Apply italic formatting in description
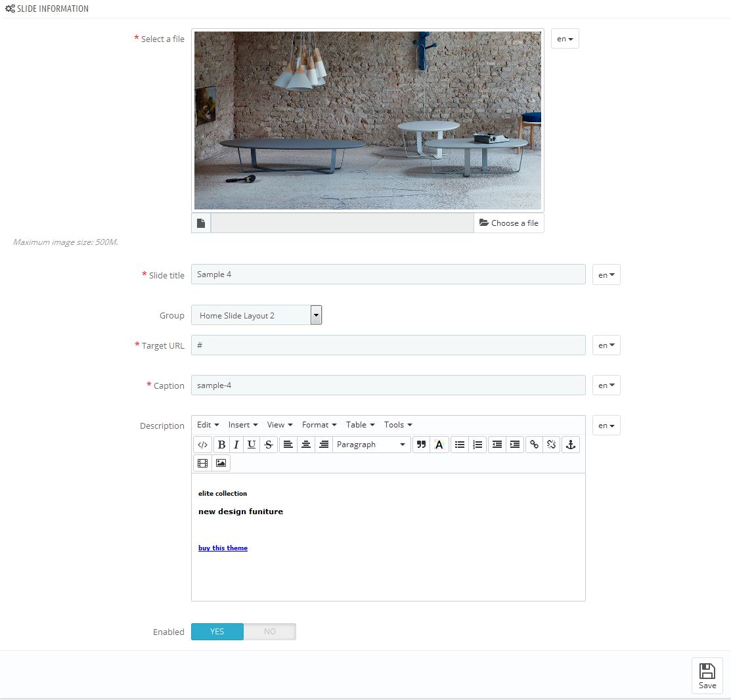 [236, 445]
